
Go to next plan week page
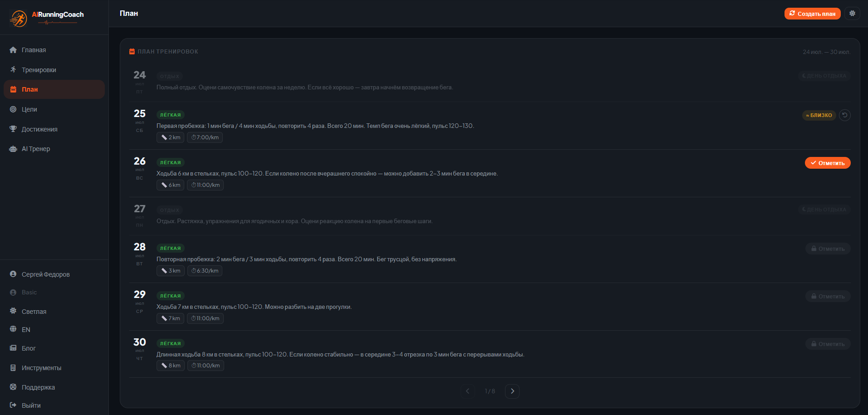click(512, 391)
